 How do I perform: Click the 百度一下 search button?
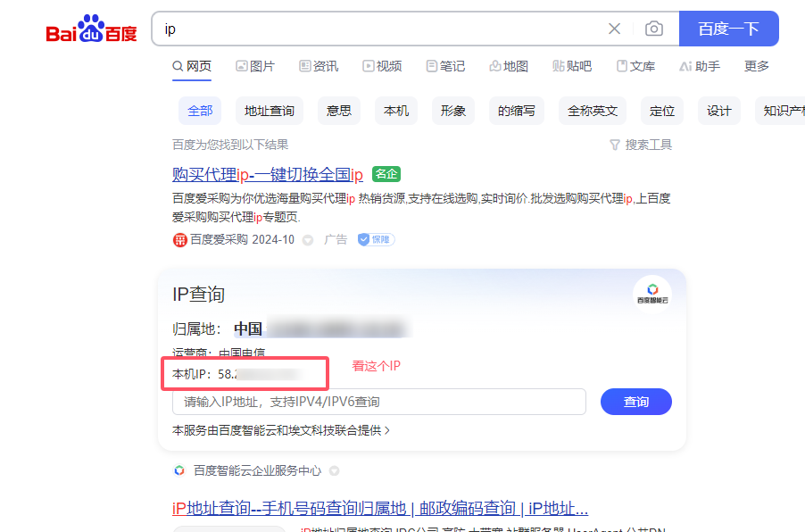click(728, 29)
